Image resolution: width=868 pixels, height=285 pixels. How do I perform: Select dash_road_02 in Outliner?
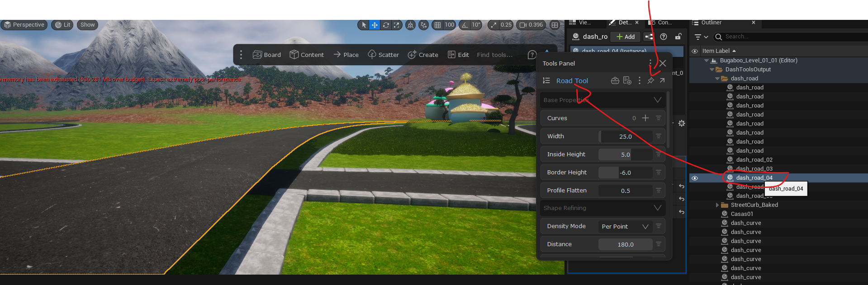pyautogui.click(x=754, y=160)
